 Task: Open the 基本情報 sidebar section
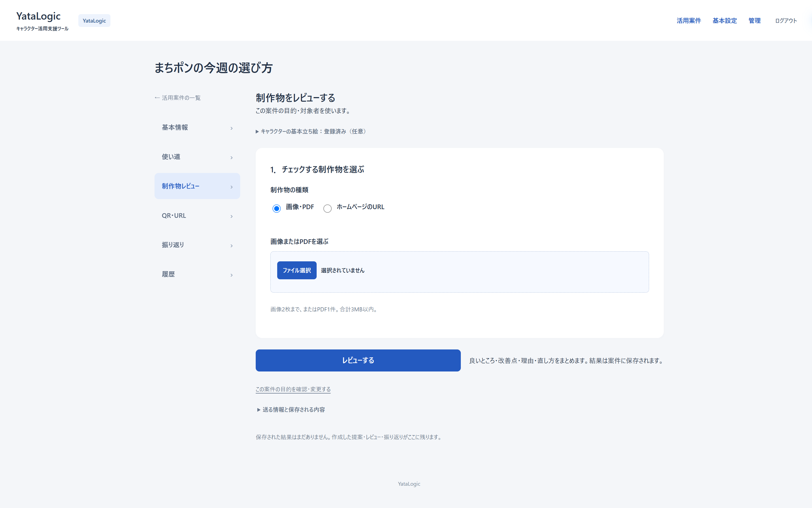pos(197,127)
